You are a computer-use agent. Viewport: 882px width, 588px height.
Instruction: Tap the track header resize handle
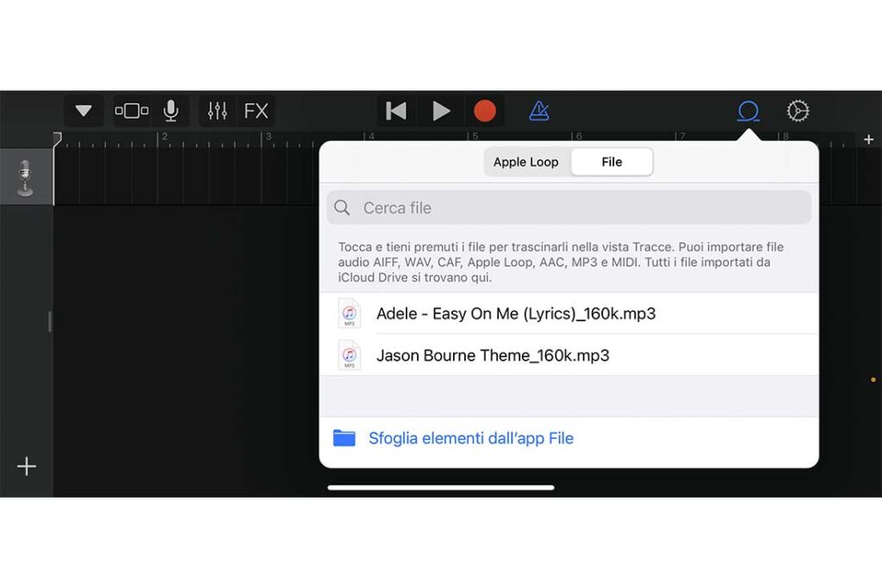pos(50,321)
